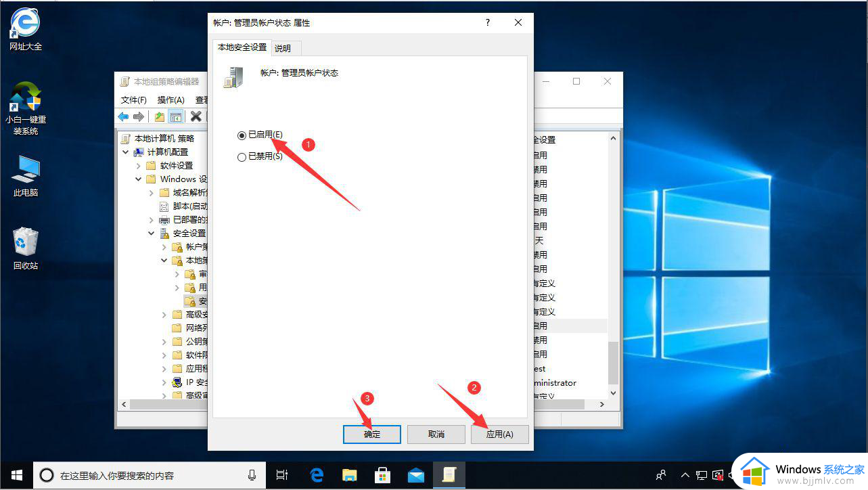The image size is (868, 490).
Task: Click the 确定 button
Action: pyautogui.click(x=372, y=434)
